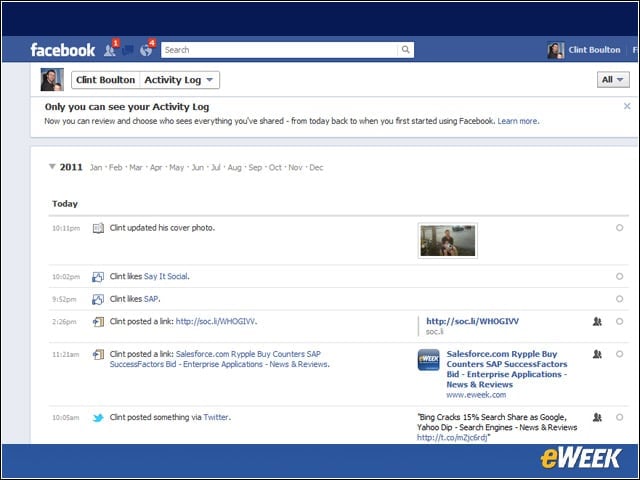Open bold Salesforce.com Rypple preview title
The height and width of the screenshot is (480, 640).
click(x=507, y=369)
